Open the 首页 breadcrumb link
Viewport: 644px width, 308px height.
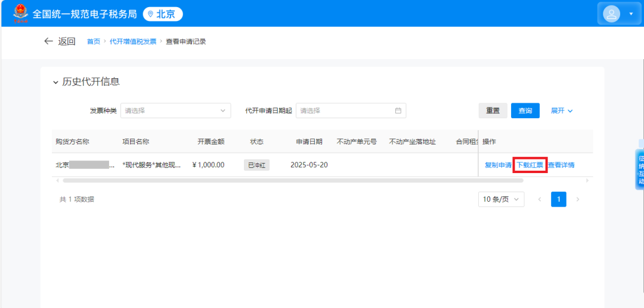coord(93,42)
